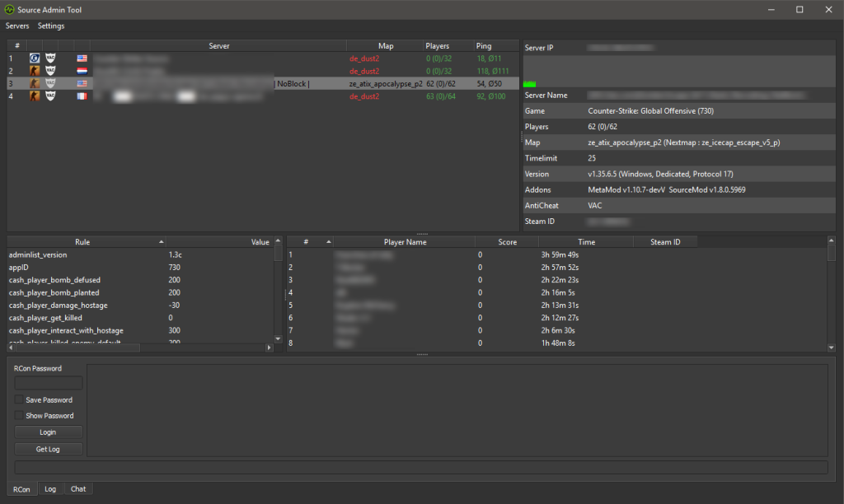Switch to the Chat tab

[78, 489]
